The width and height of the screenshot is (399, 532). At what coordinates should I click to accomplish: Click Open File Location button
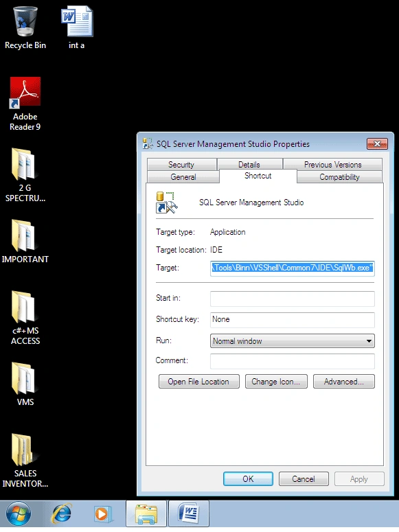[x=199, y=382]
